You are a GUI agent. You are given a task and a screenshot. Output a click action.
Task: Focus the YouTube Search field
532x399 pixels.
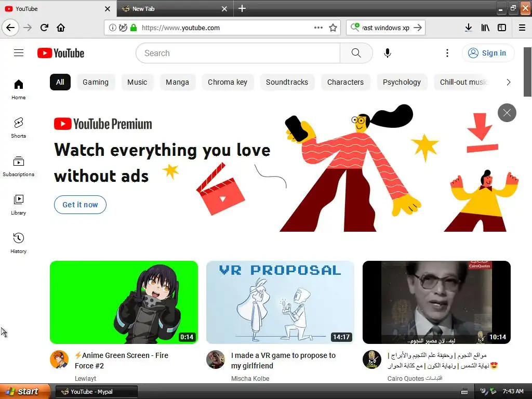coord(238,53)
